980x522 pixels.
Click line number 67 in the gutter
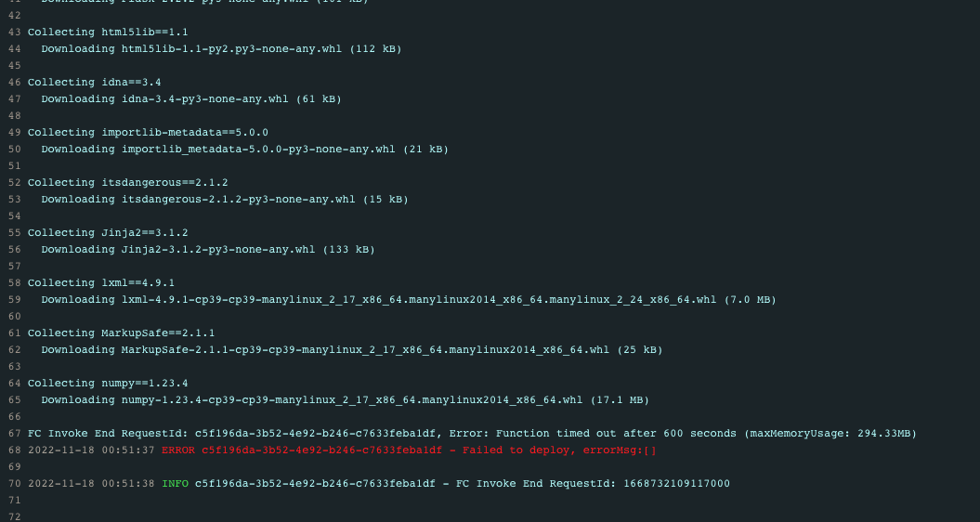coord(14,433)
